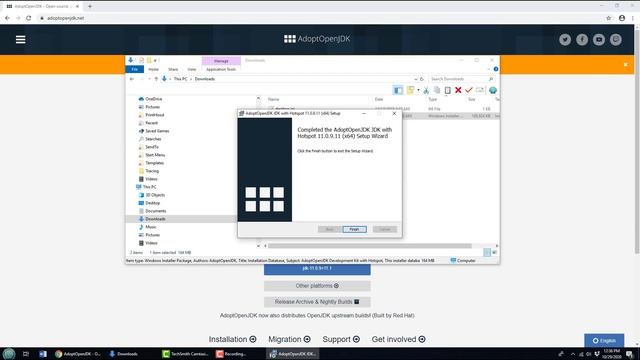
Task: Click the browser address bar URL
Action: [65, 18]
